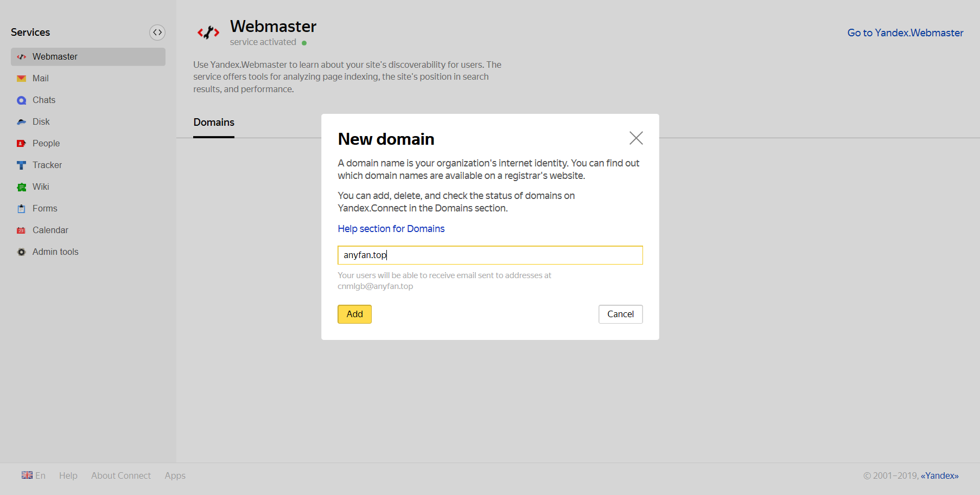Image resolution: width=980 pixels, height=495 pixels.
Task: Click Go to Yandex.Webmaster link
Action: pyautogui.click(x=905, y=33)
